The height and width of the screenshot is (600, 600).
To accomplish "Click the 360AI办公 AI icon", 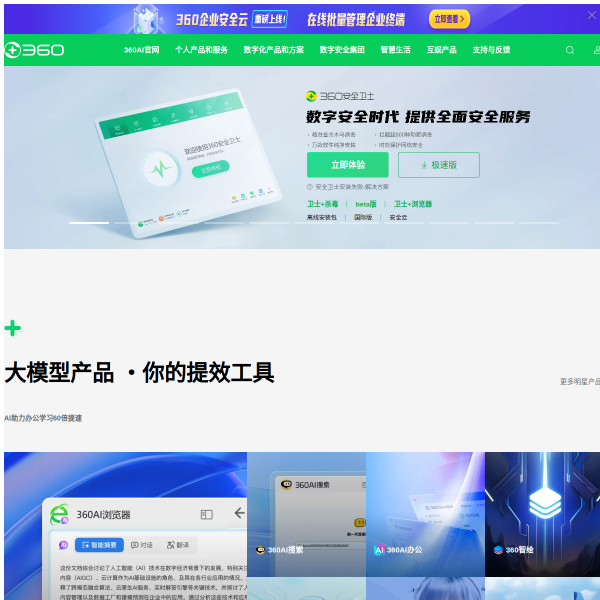I will click(379, 550).
